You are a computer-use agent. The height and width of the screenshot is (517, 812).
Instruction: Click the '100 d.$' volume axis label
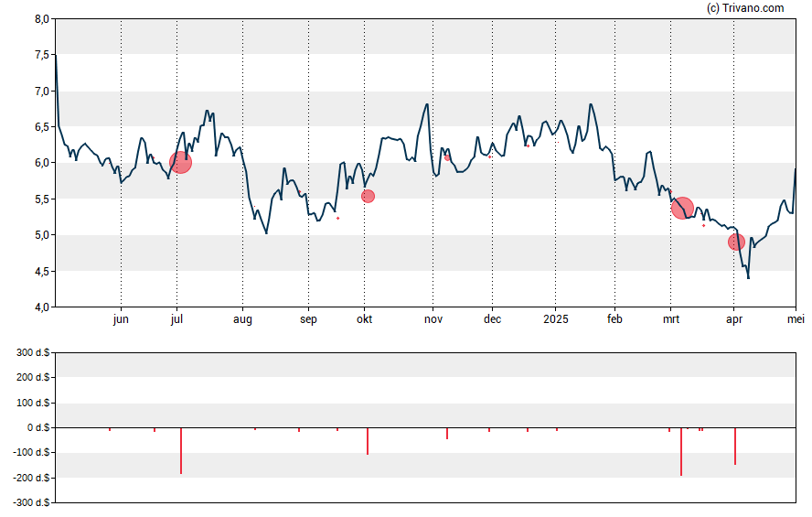[x=33, y=403]
